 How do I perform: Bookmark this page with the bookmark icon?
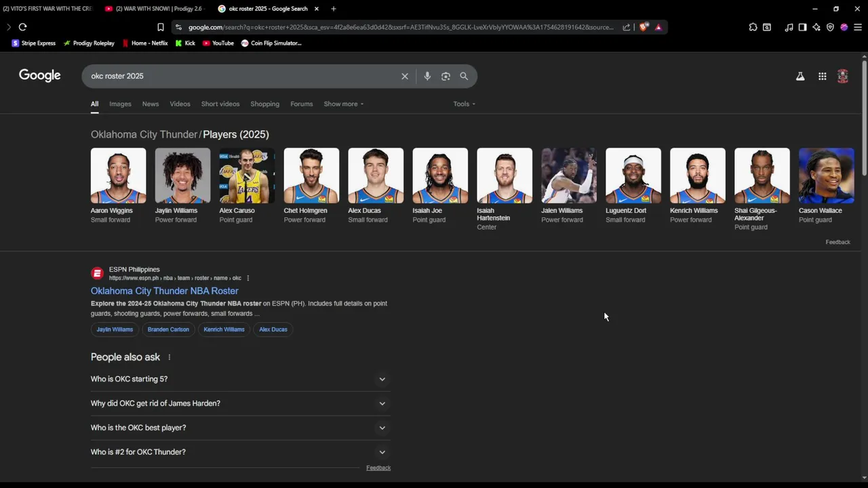click(161, 27)
